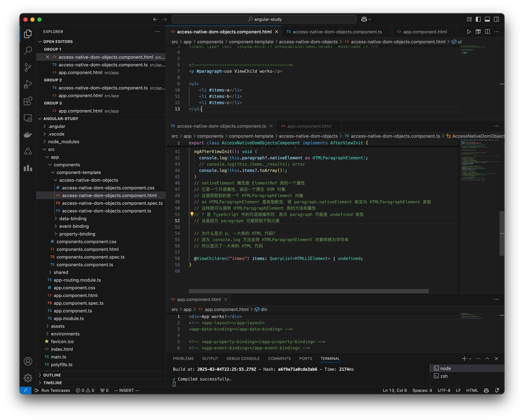Viewport: 524px width, 420px height.
Task: Run the current HTML file with the play icon
Action: pyautogui.click(x=469, y=32)
